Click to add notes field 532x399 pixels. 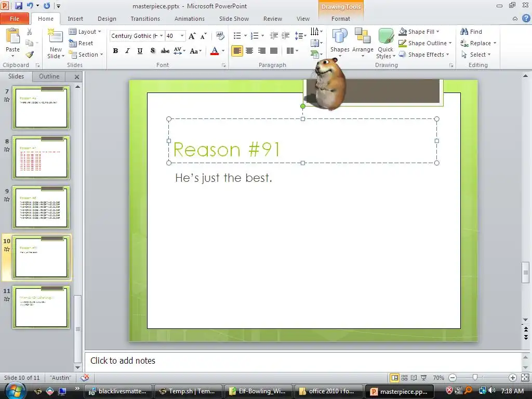pyautogui.click(x=303, y=361)
